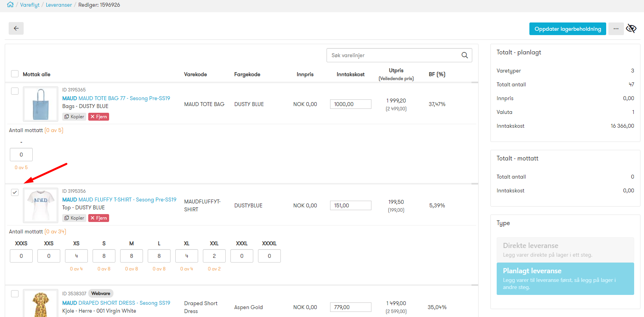Click XXL quantity field
Viewport: 644px width, 317px height.
tap(214, 256)
